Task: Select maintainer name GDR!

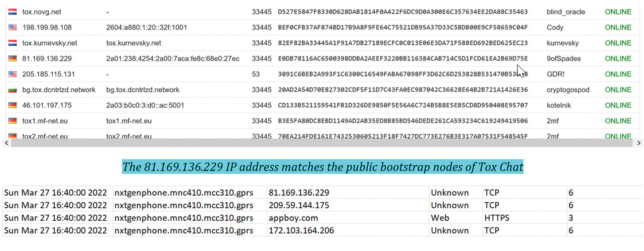Action: pos(556,74)
